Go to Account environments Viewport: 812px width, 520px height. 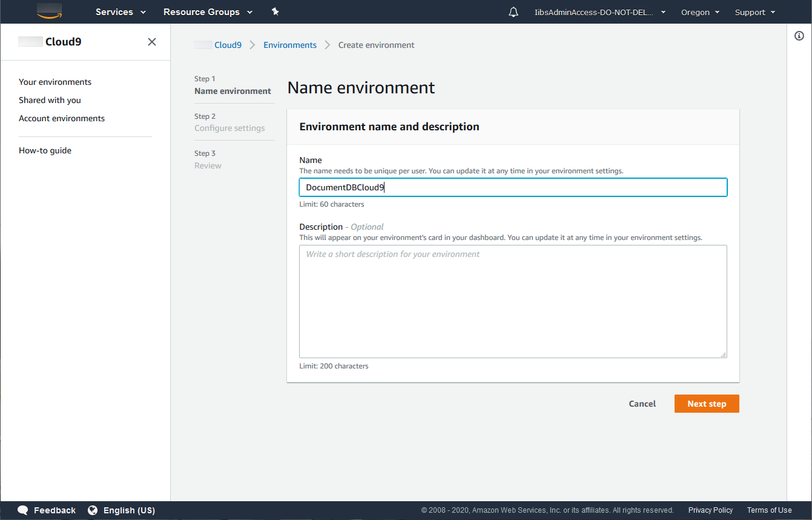pos(62,118)
